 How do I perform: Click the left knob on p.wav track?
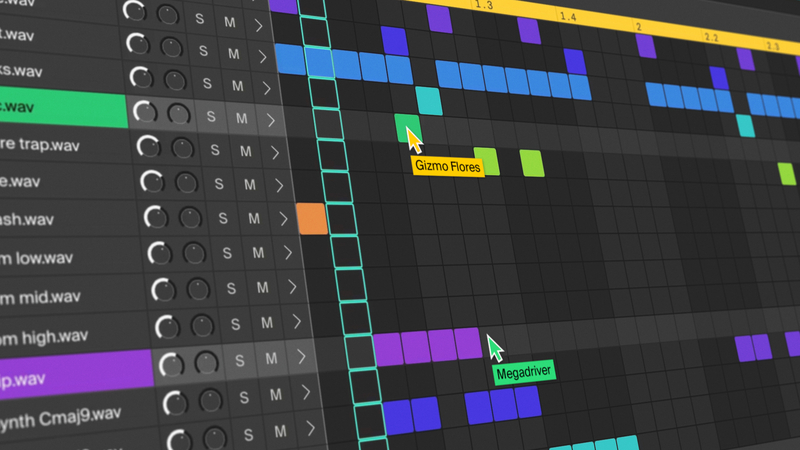(x=171, y=364)
